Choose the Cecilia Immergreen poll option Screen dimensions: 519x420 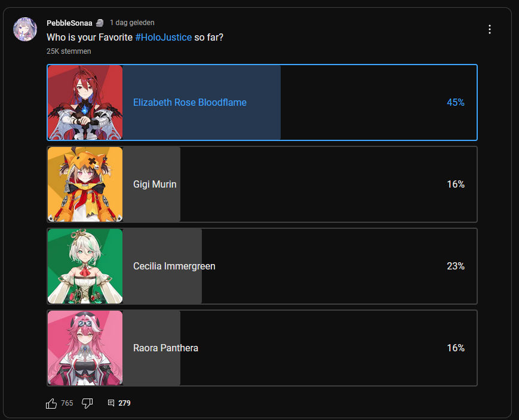pos(262,266)
